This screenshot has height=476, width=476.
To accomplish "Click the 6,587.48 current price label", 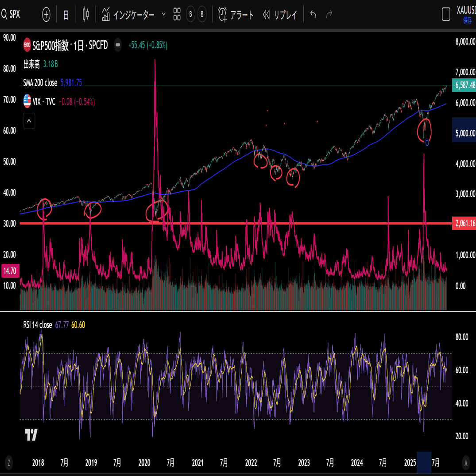I will 464,85.
